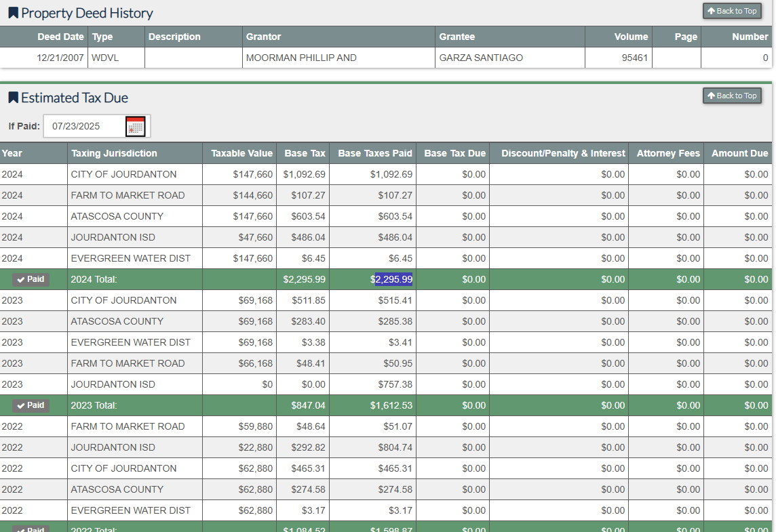
Task: Click the Amount Due column header
Action: pos(739,153)
